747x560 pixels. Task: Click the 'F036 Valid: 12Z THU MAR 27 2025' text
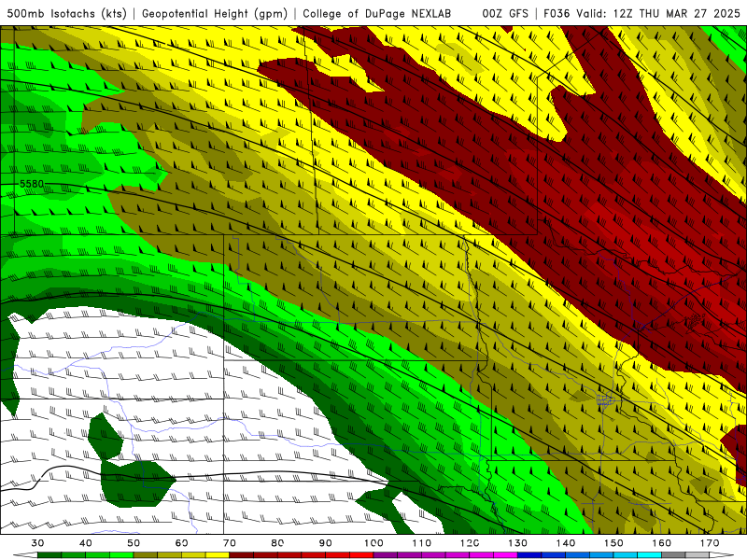[641, 14]
